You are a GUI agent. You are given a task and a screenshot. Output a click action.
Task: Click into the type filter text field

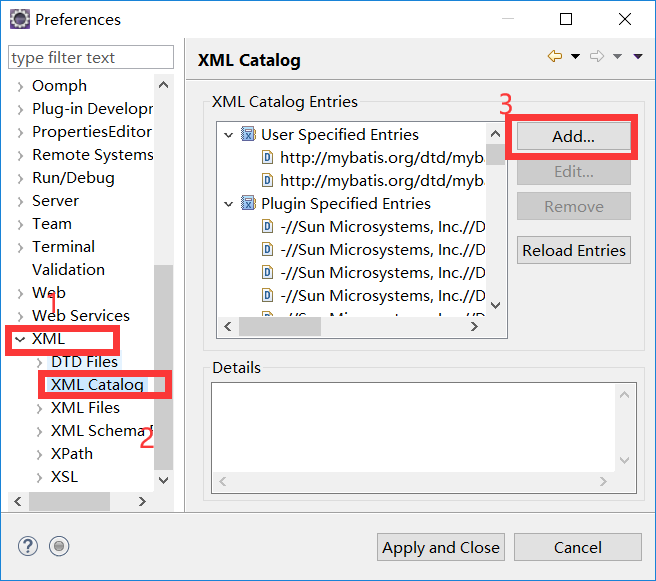(90, 58)
